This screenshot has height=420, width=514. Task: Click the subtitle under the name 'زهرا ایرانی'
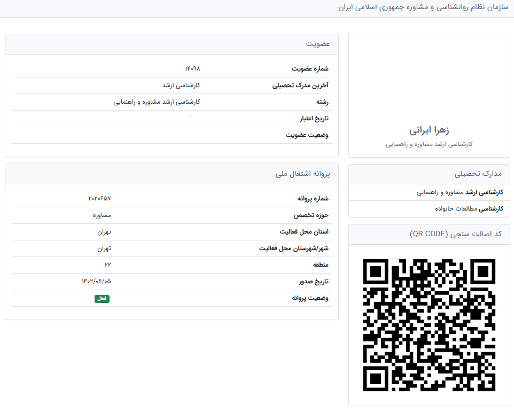[x=429, y=144]
